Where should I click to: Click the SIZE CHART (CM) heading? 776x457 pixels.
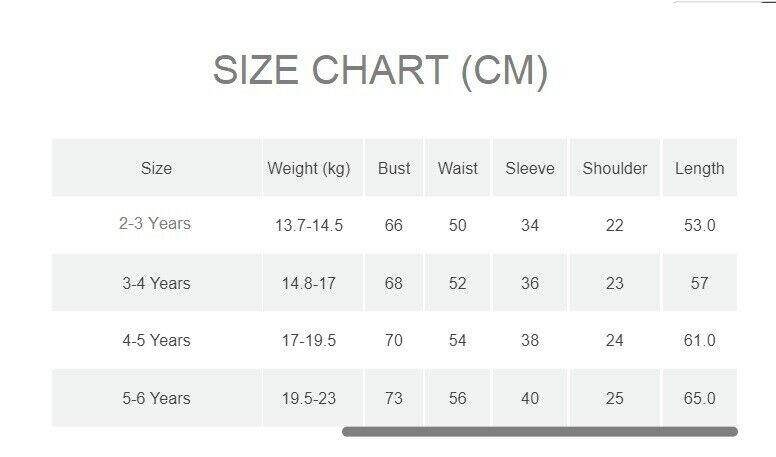[380, 71]
